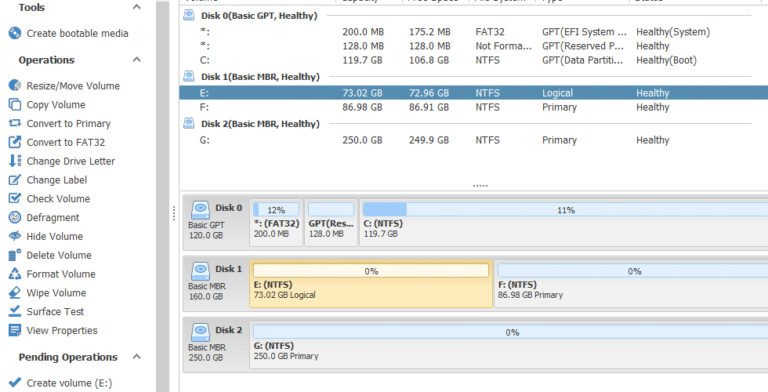
Task: Run Check Volume
Action: [58, 198]
